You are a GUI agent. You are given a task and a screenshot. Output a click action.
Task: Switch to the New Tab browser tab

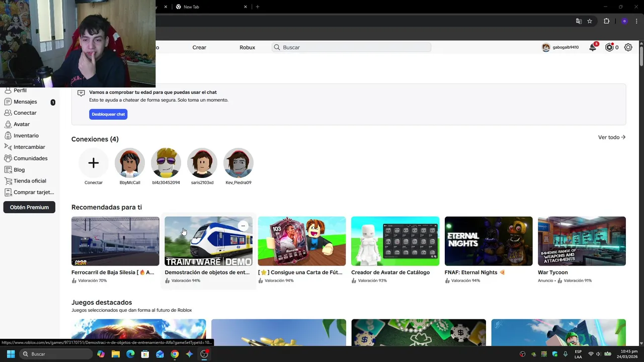211,7
